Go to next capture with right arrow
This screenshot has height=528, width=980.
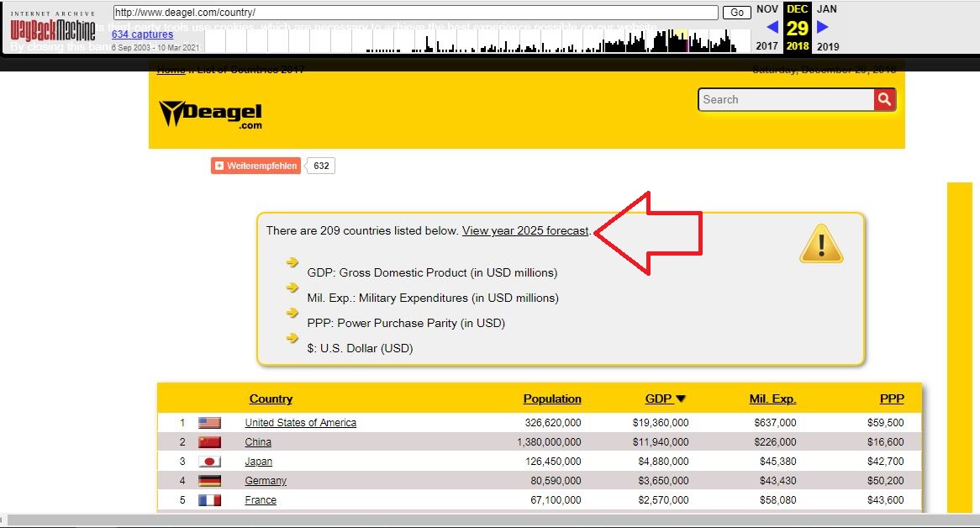coord(823,27)
